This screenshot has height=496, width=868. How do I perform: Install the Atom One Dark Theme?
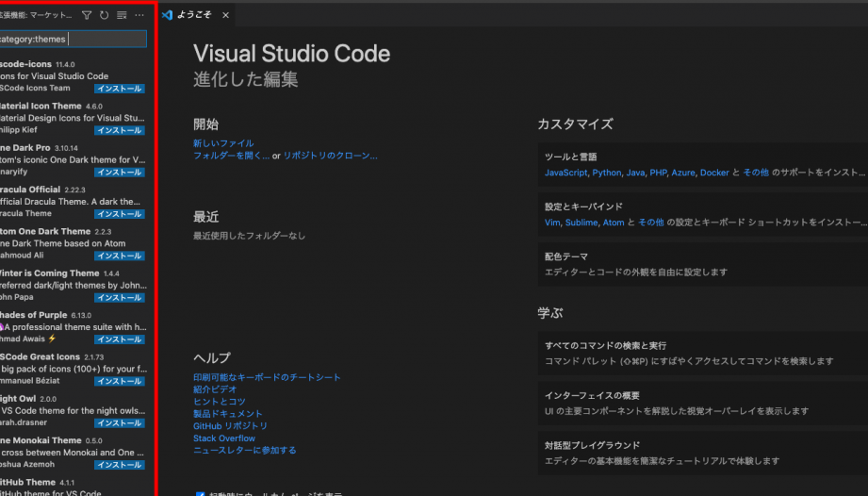click(120, 256)
